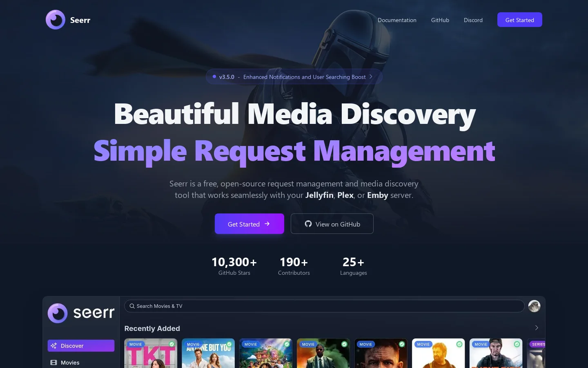Screen dimensions: 588x368
Task: Click the Seerr eye logo in header
Action: (56, 20)
